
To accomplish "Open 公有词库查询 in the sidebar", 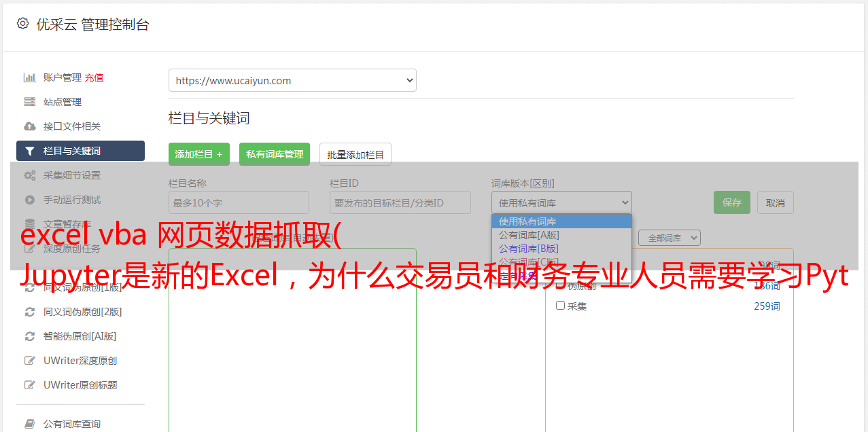I will pos(72,424).
